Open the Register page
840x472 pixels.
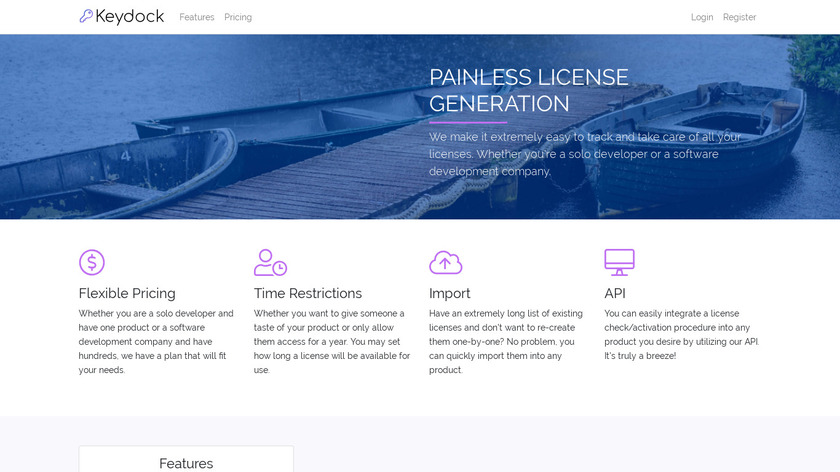(739, 17)
